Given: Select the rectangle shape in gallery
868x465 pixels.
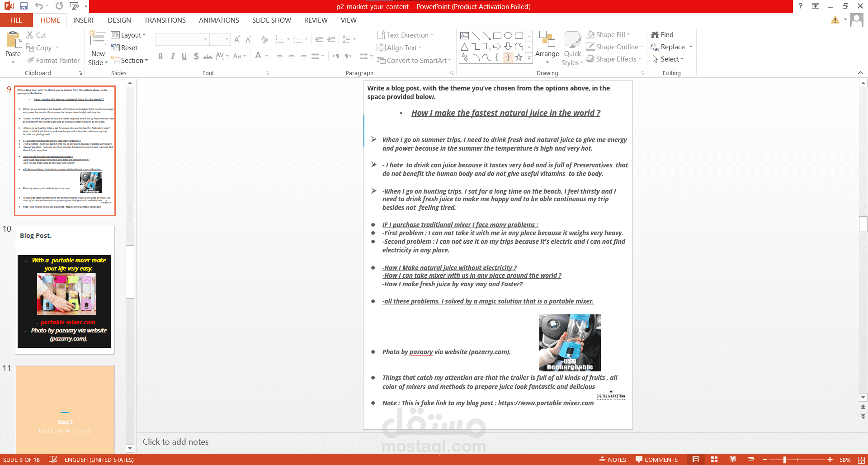Looking at the screenshot, I should coord(497,36).
